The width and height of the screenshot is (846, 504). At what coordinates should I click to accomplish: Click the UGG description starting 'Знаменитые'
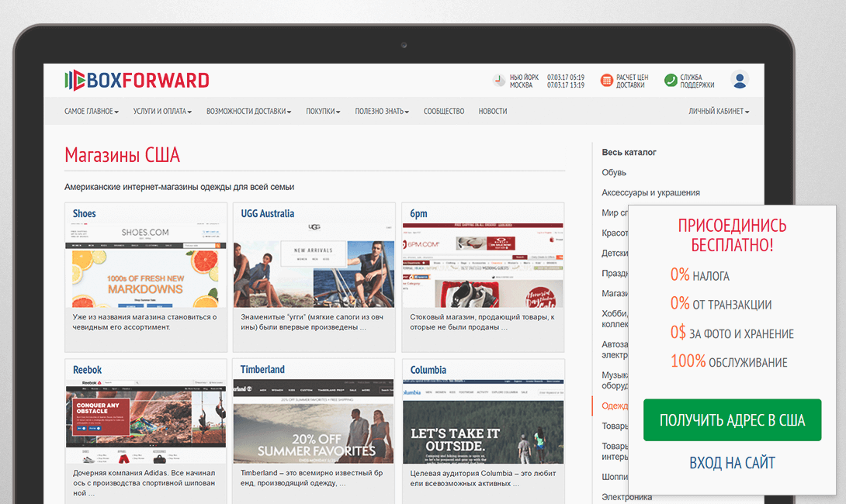[312, 322]
